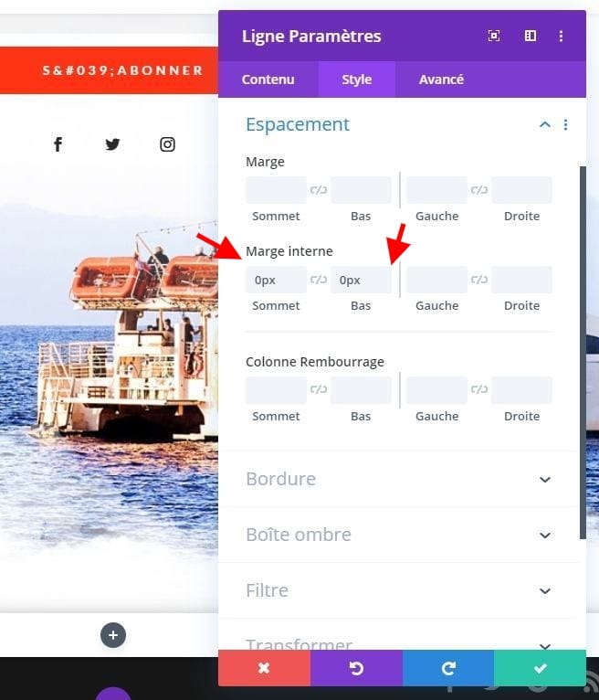Click the Instagram icon
The image size is (599, 700).
click(167, 144)
